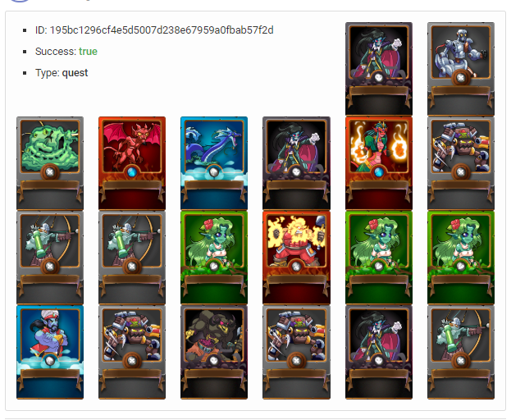Click gem icon on green slime card
Viewport: 511px width, 420px height.
click(50, 172)
